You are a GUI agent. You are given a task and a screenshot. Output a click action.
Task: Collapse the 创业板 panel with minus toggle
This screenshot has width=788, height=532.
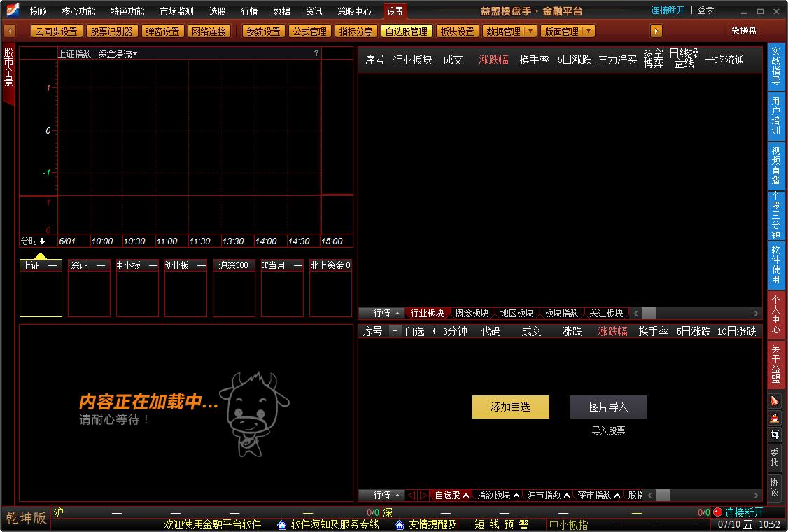(200, 265)
